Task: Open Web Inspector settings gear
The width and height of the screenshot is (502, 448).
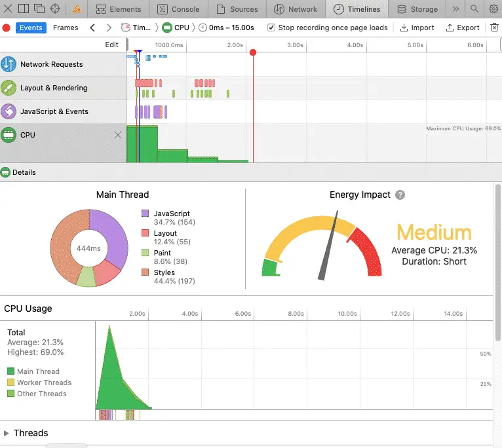Action: coord(493,9)
